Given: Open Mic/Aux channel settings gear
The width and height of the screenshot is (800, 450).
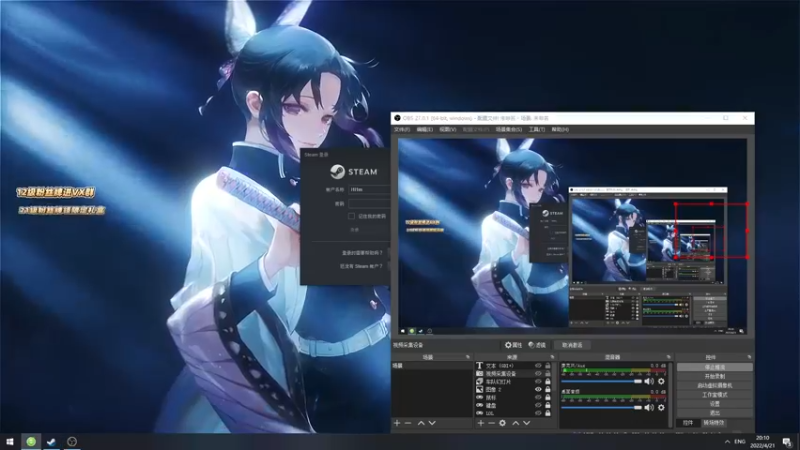Looking at the screenshot, I should [661, 381].
